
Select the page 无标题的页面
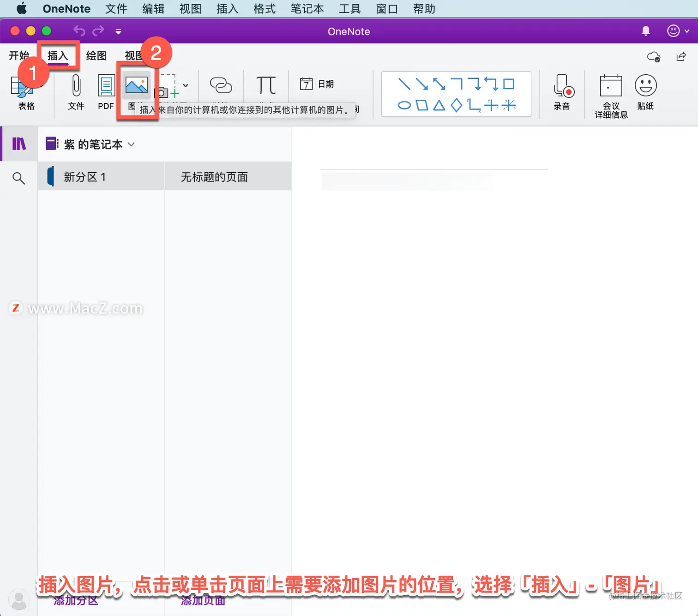coord(228,176)
